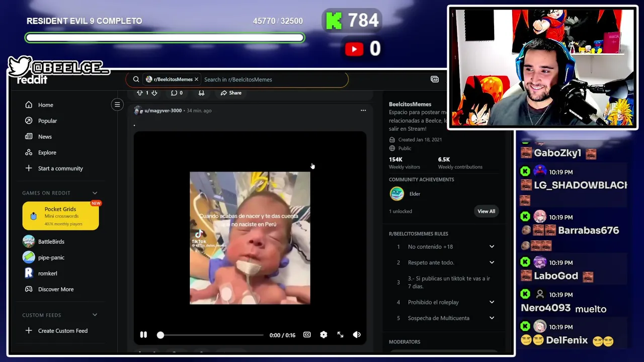644x362 pixels.
Task: Click the advertise icon in Reddit header
Action: pos(435,79)
